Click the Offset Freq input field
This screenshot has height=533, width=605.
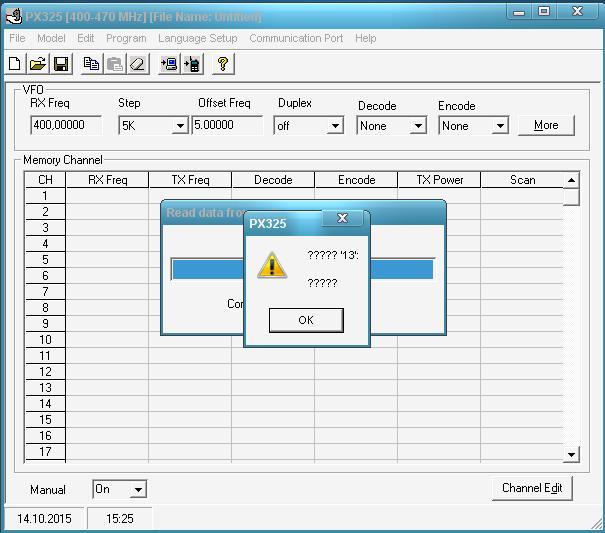point(227,125)
